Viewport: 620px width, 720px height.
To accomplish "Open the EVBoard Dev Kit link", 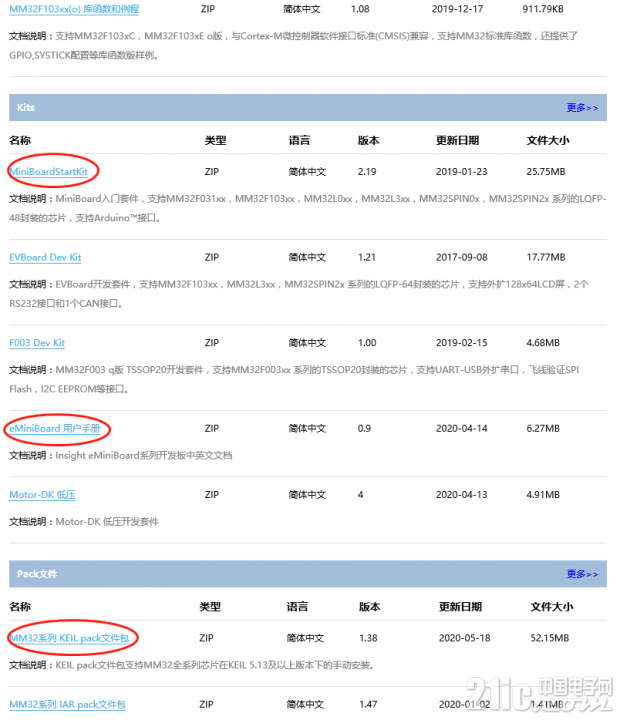I will point(45,258).
